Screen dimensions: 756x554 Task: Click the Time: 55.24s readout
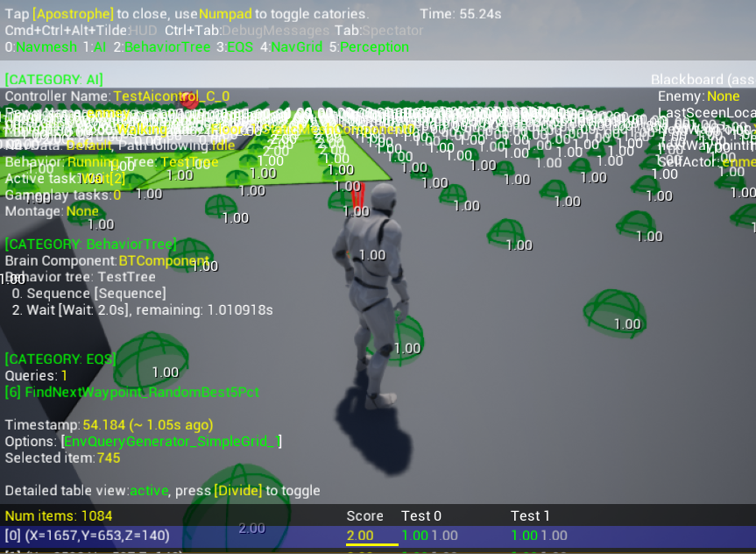click(x=461, y=14)
